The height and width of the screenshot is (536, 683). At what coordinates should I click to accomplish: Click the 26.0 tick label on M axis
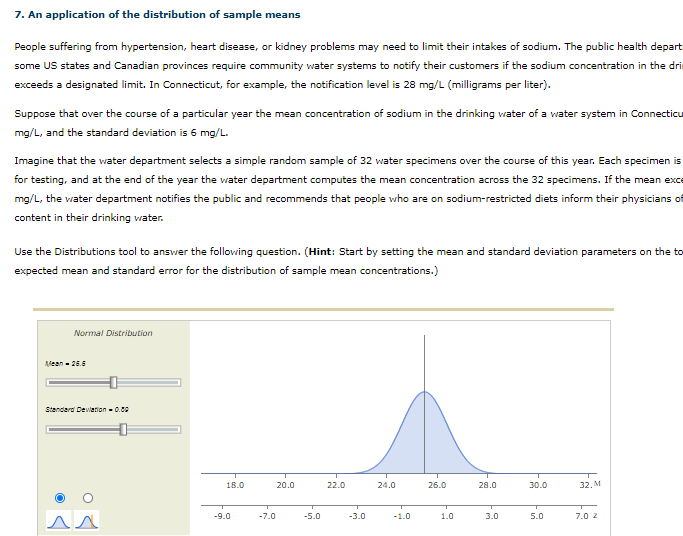(437, 485)
